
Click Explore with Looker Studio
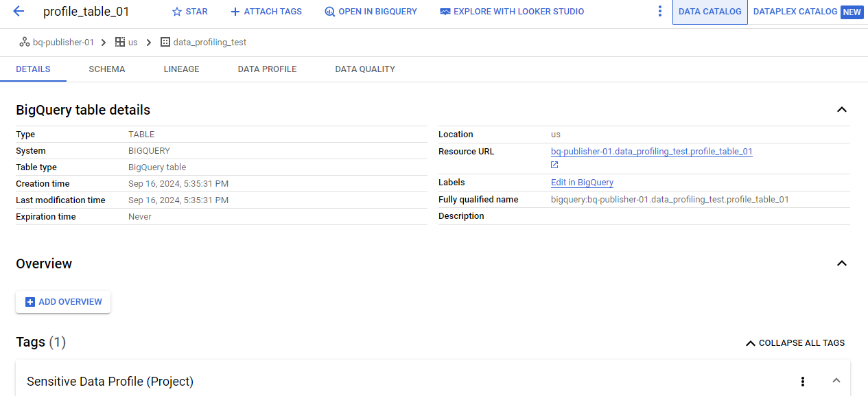point(512,12)
